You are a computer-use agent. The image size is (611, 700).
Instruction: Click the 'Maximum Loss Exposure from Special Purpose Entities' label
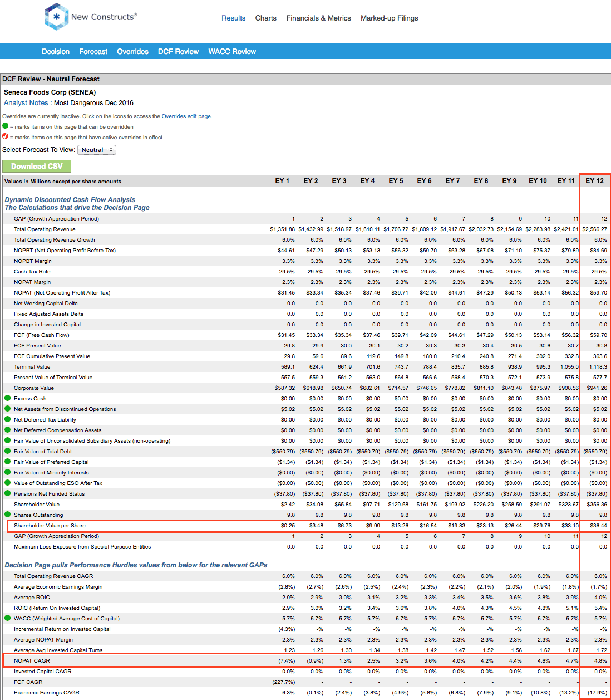pos(82,547)
